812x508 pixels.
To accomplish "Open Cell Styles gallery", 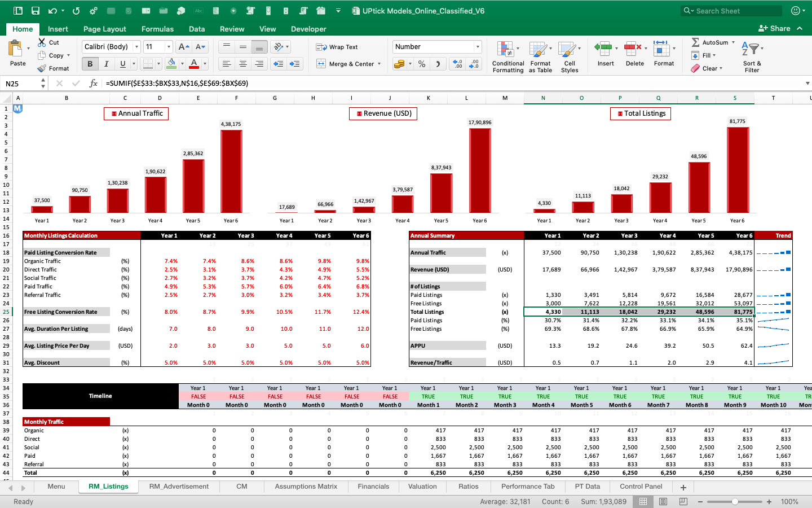I will 570,56.
